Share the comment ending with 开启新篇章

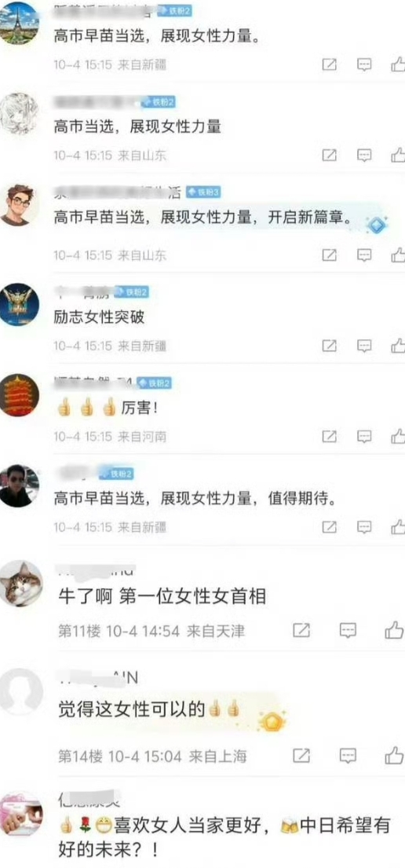[x=329, y=255]
